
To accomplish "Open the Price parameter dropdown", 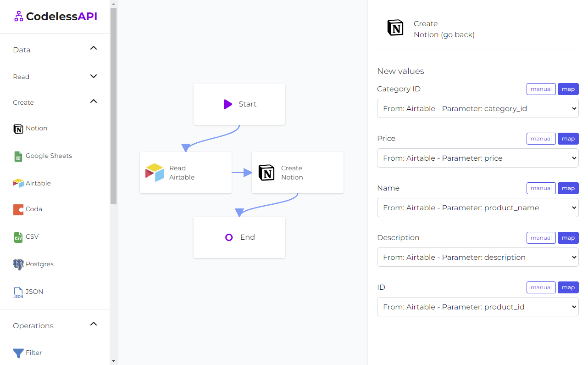I will tap(478, 158).
